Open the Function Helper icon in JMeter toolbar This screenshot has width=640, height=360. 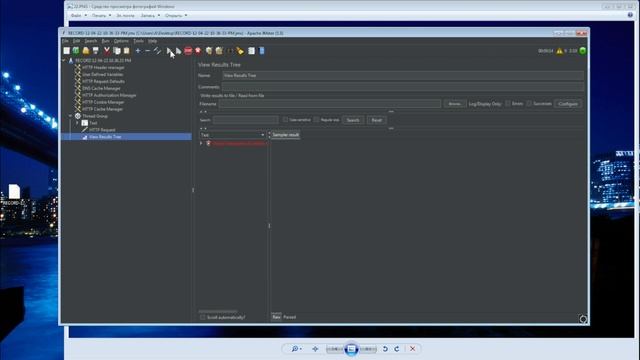[x=251, y=51]
